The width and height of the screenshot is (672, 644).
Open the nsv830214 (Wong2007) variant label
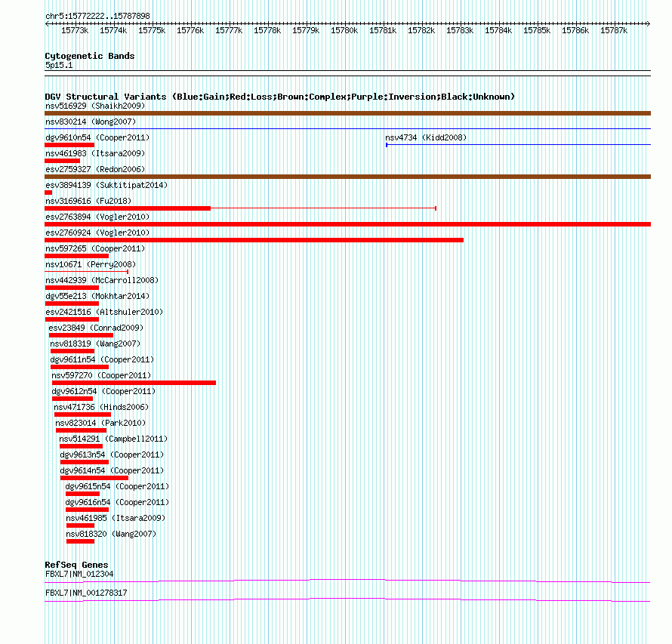click(91, 122)
